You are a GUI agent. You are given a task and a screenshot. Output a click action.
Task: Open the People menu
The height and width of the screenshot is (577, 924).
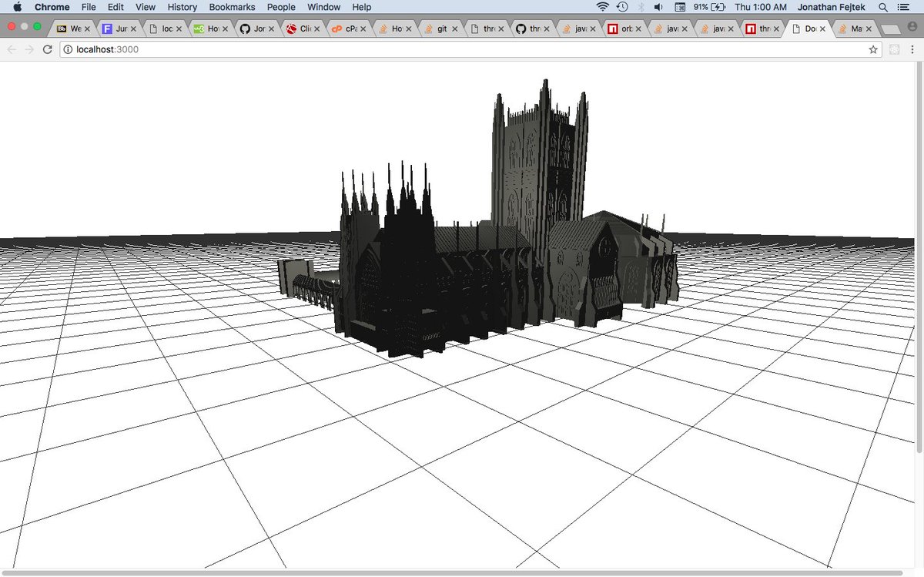[281, 7]
